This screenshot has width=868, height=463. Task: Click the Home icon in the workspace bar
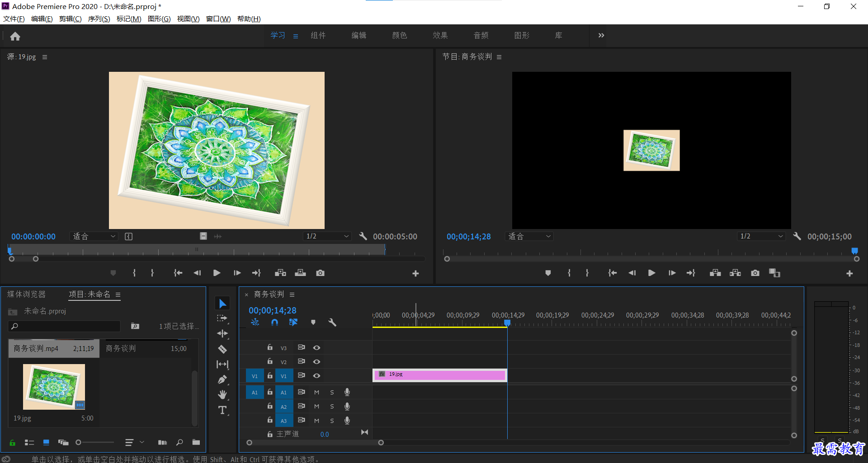click(15, 36)
